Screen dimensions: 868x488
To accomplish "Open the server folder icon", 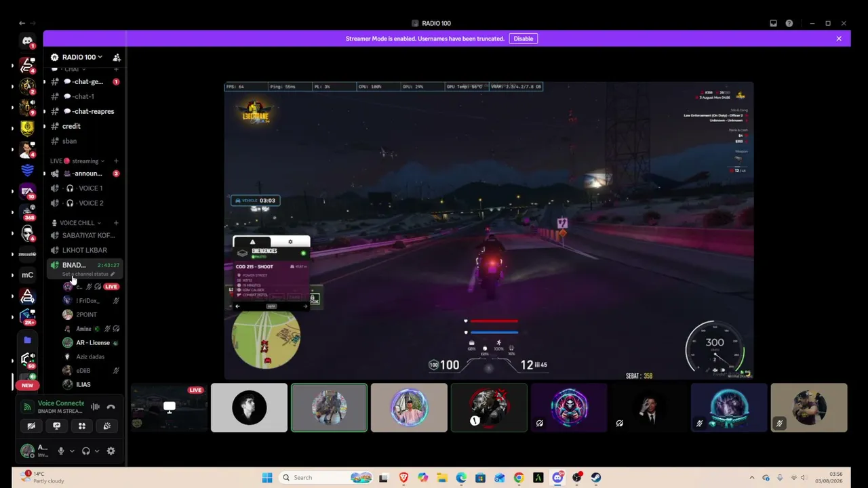I will 27,340.
